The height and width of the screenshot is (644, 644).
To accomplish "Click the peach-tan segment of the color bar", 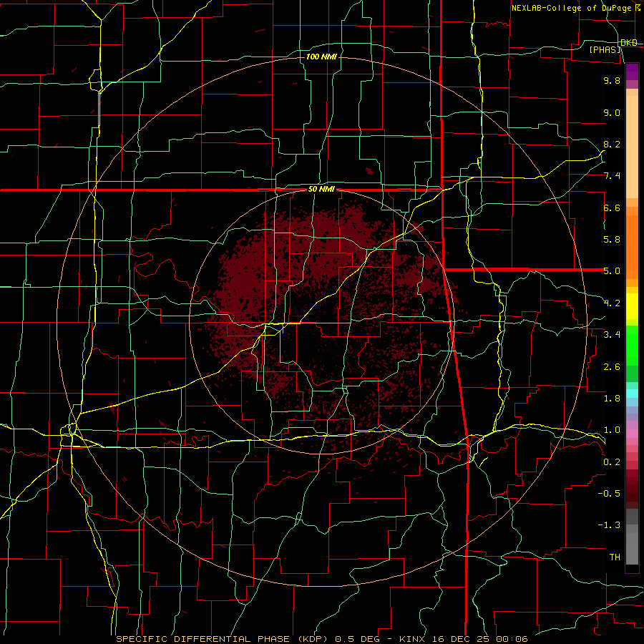I will coord(632,144).
